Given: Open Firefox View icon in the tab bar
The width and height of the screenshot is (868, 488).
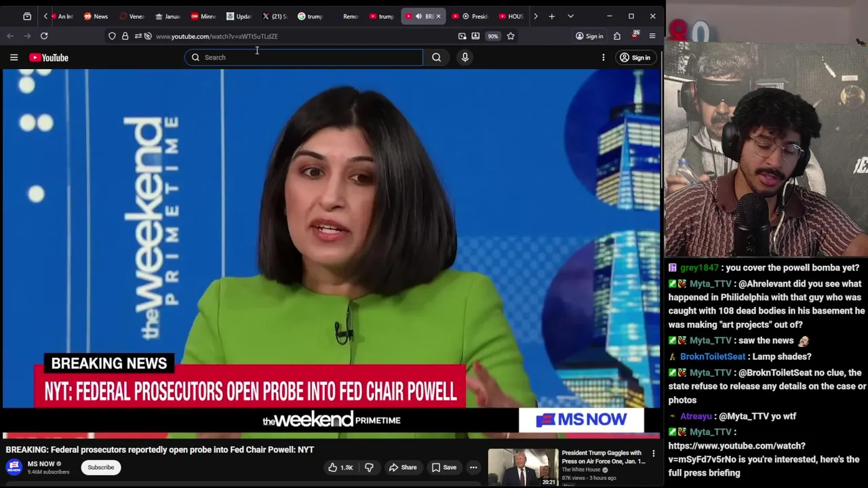Looking at the screenshot, I should pos(27,16).
